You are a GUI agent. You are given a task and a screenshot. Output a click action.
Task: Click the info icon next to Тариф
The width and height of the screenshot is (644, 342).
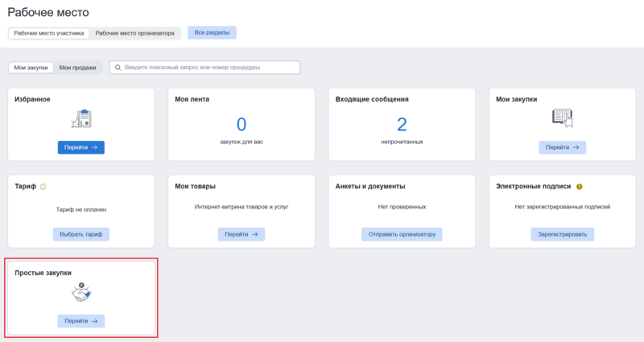[x=43, y=187]
